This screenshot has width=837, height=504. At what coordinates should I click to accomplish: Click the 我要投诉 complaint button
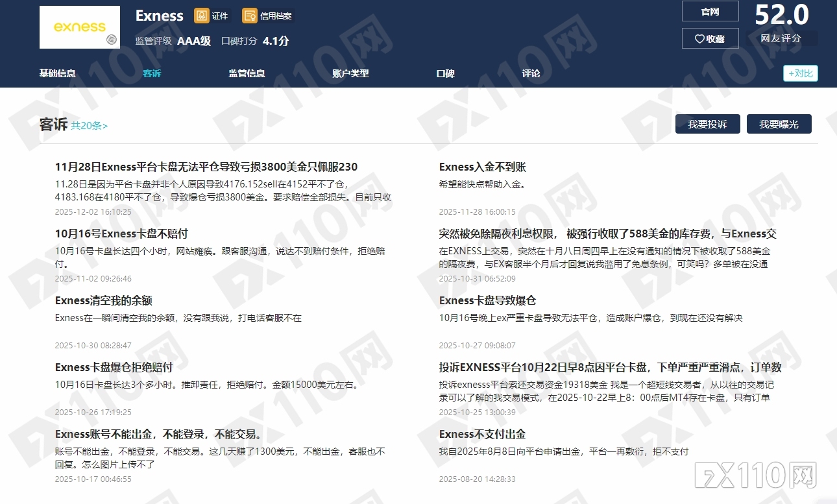point(707,124)
